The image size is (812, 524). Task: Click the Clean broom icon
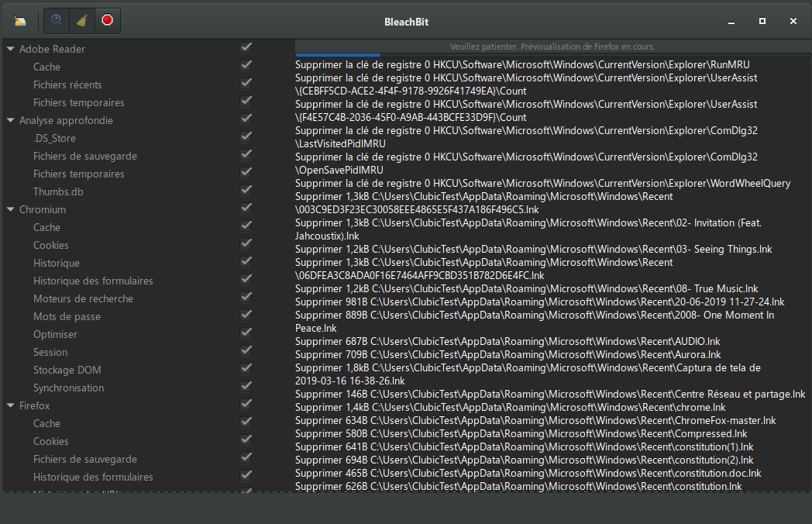point(82,21)
